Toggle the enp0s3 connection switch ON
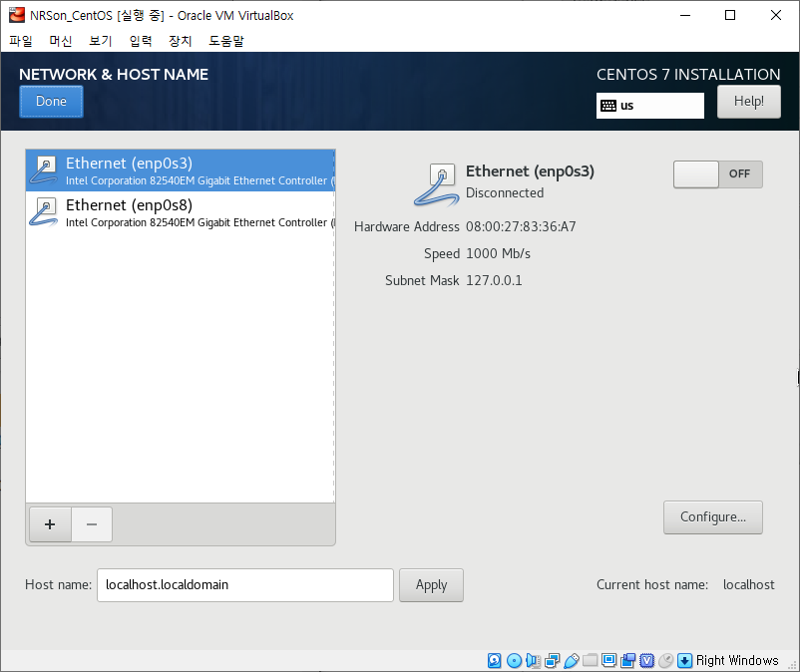The width and height of the screenshot is (800, 672). click(718, 173)
